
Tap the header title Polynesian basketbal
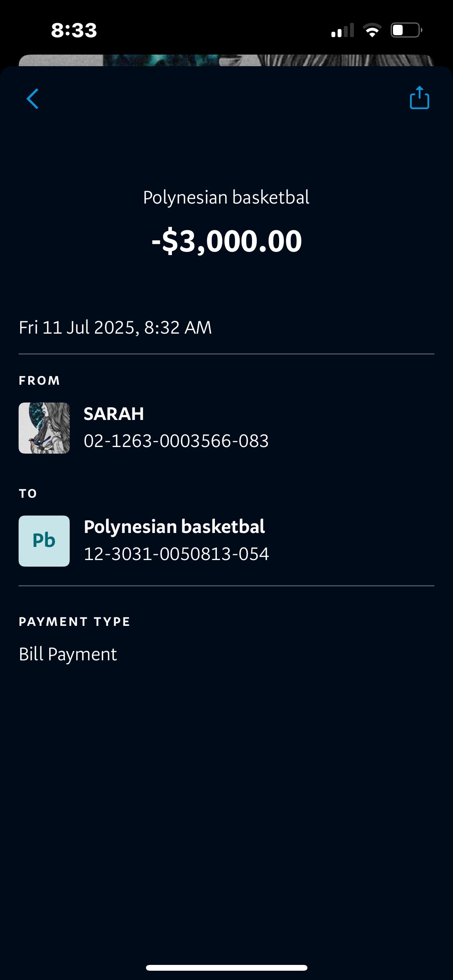pos(226,197)
